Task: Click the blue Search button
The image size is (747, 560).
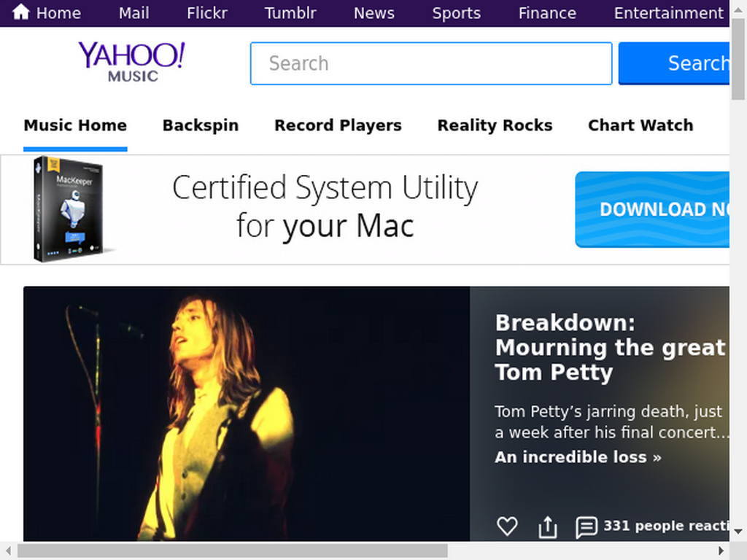Action: click(673, 63)
